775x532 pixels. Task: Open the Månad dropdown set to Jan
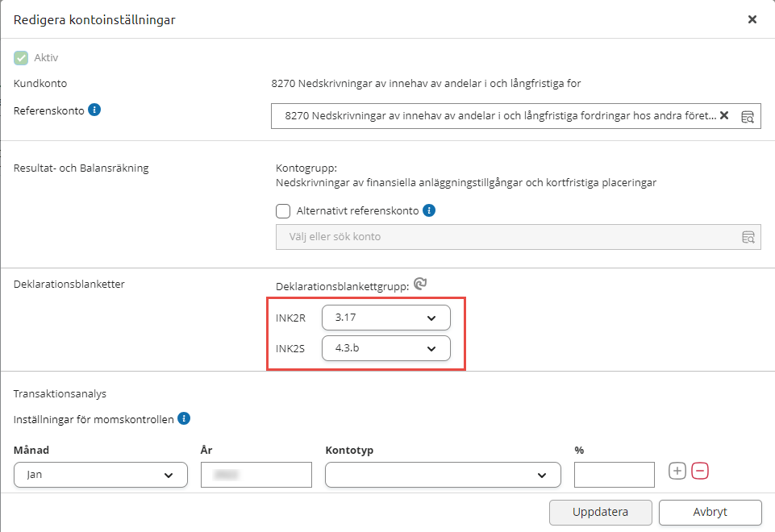101,475
